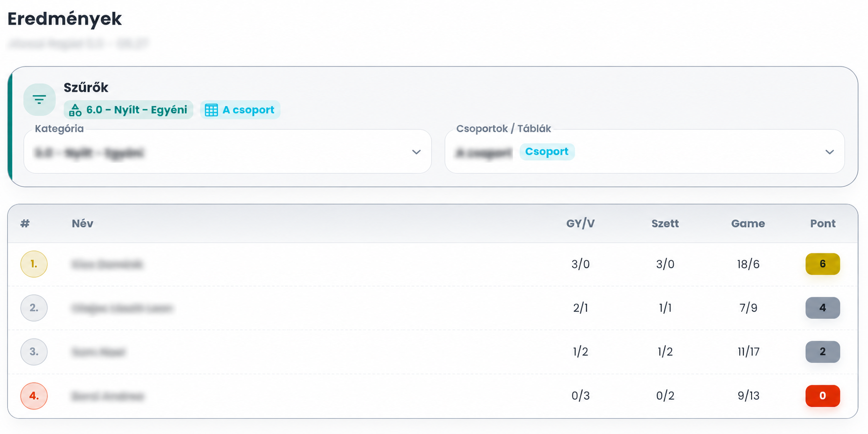Select the first place rank badge
The height and width of the screenshot is (434, 868).
pyautogui.click(x=34, y=264)
